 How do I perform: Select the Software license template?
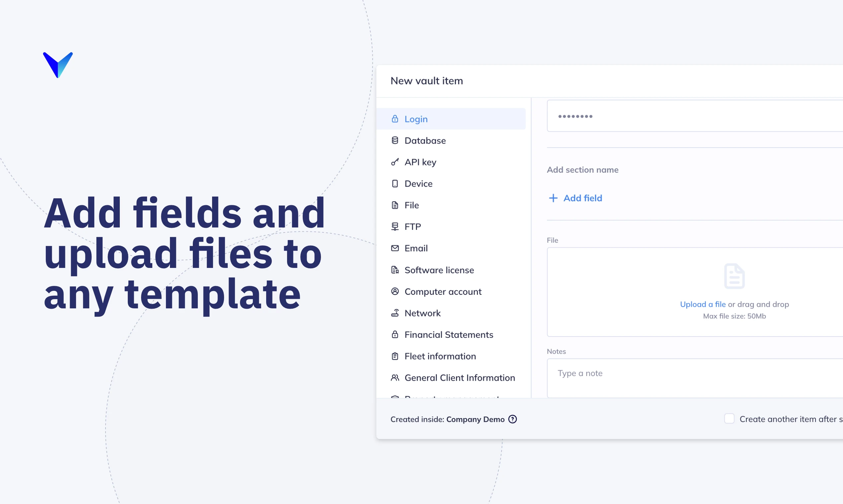point(439,270)
